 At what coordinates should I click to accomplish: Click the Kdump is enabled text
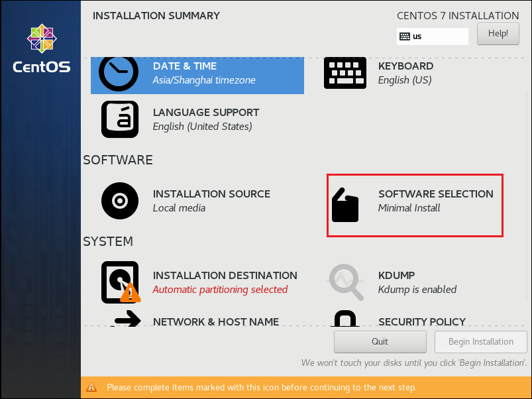[417, 290]
